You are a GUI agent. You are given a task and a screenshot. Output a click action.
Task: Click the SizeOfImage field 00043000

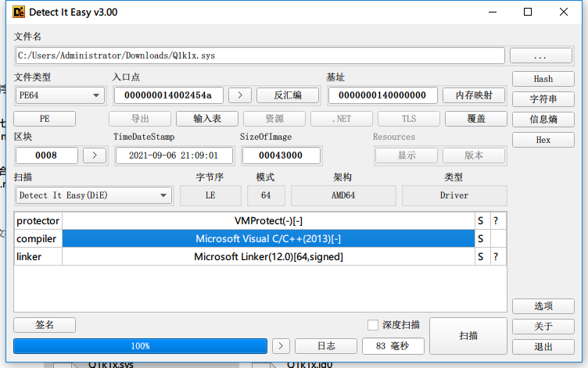pos(281,155)
